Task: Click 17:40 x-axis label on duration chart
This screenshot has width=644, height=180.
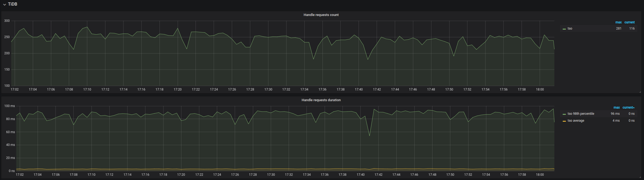Action: (x=360, y=175)
